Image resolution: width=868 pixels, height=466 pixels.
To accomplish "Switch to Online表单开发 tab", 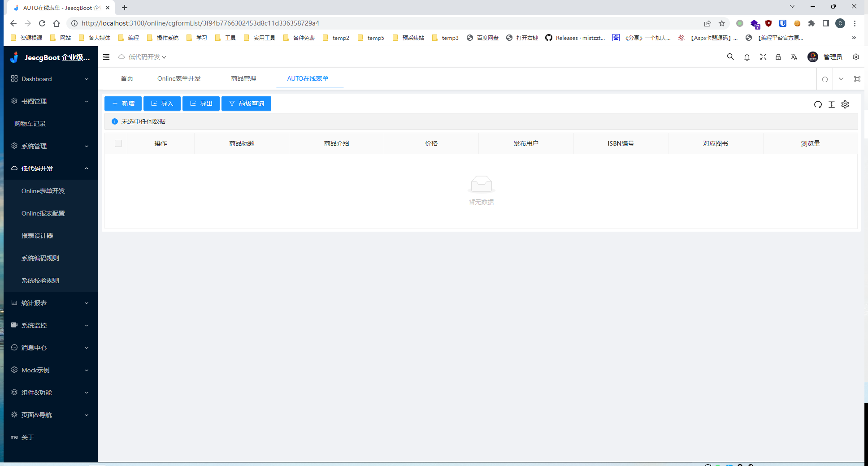I will 179,78.
